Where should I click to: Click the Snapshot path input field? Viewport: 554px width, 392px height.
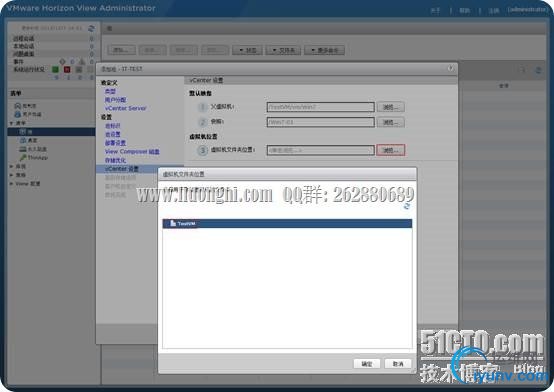(320, 122)
